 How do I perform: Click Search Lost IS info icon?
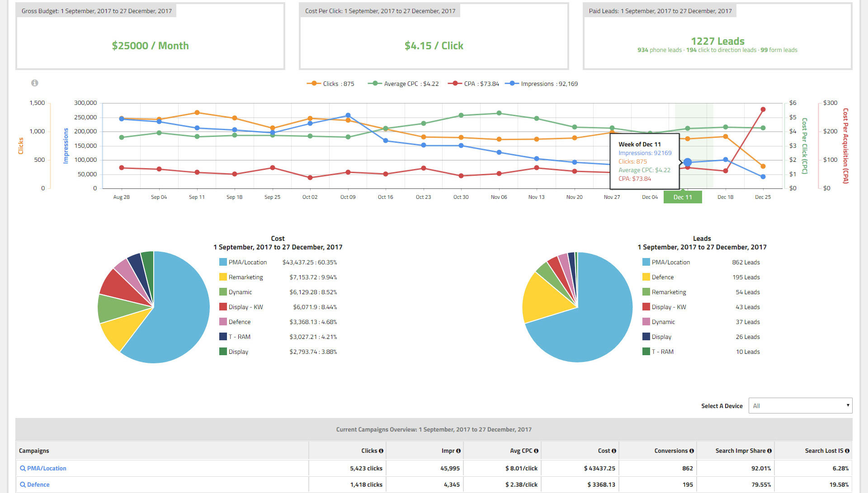[847, 451]
